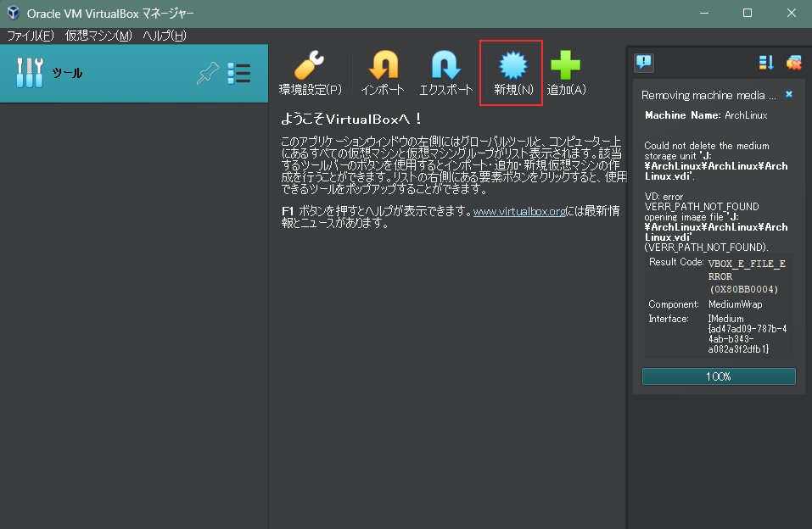Screen dimensions: 812x529
Task: Clear all finished notifications icon
Action: coord(793,63)
